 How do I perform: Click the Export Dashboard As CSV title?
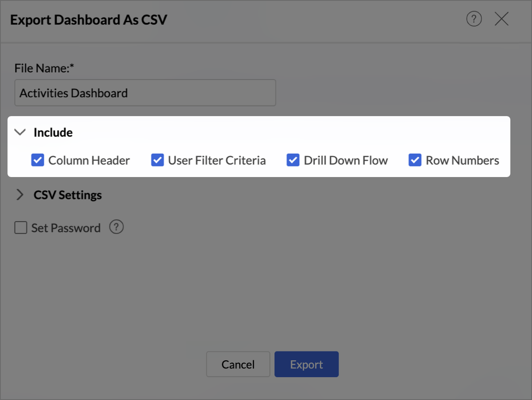point(88,20)
